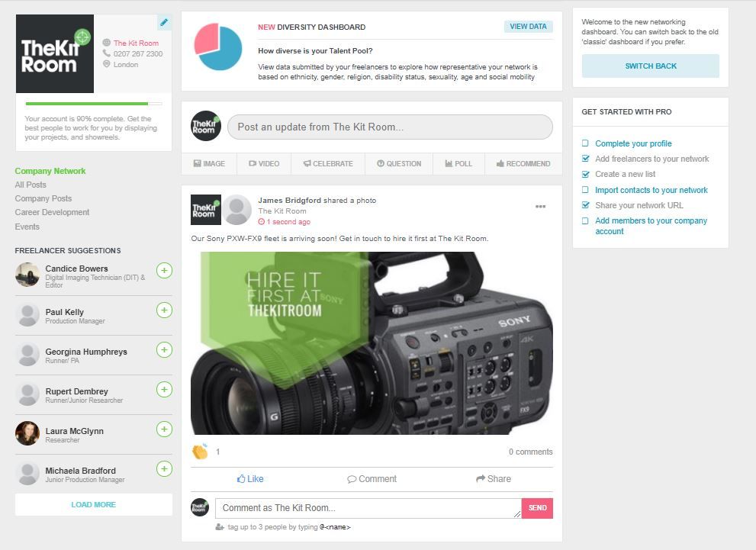Focus the Comment as The Kit Room field
756x550 pixels.
(x=368, y=508)
